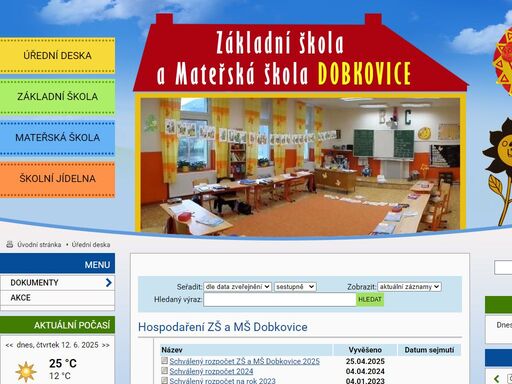The height and width of the screenshot is (384, 512).
Task: Click document icon beside Schválený rozpočet 2024
Action: (x=164, y=371)
